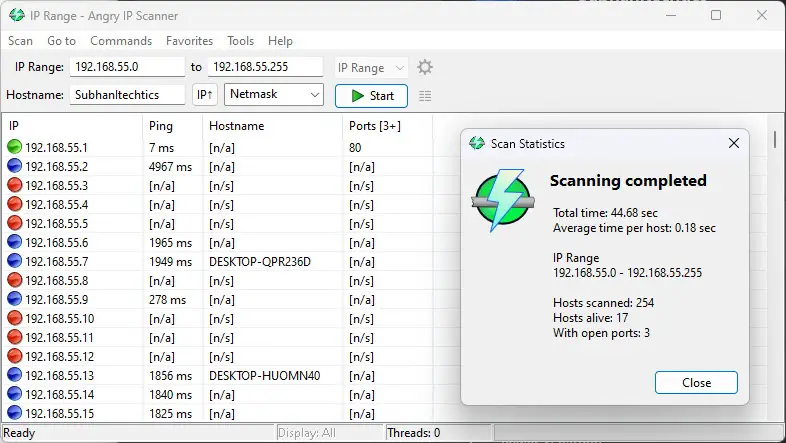Sort by the Ports [3+] column header

coord(387,126)
